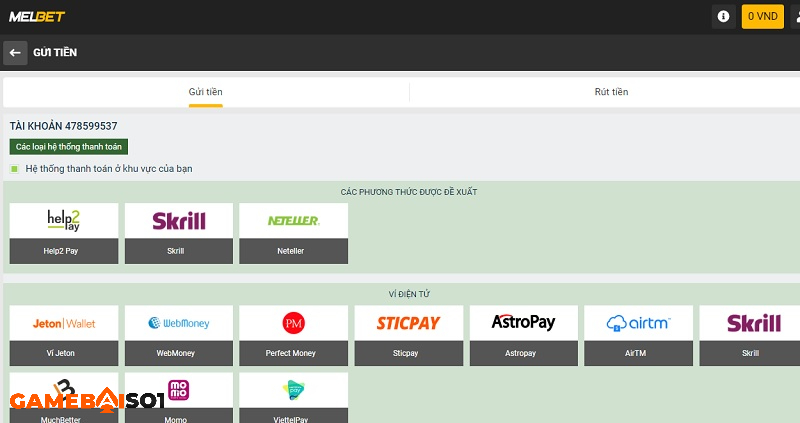Toggle checkbox for payment systems in your region
This screenshot has width=800, height=423.
[14, 169]
